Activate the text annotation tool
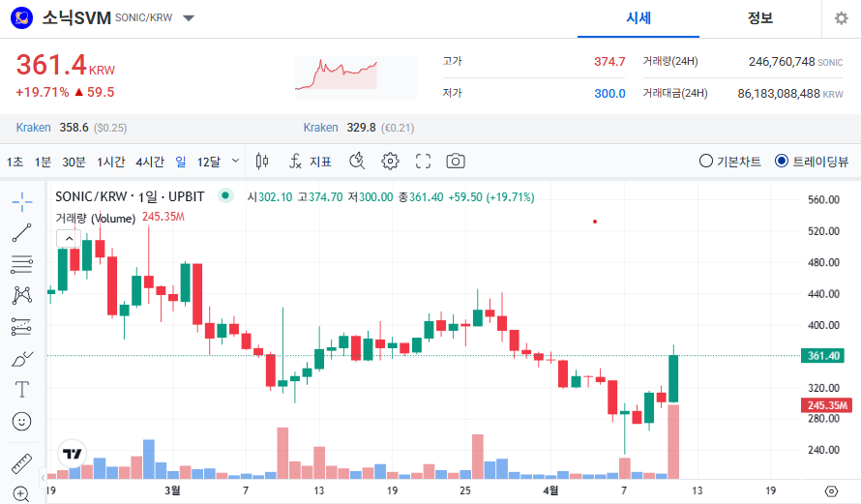 pyautogui.click(x=22, y=390)
